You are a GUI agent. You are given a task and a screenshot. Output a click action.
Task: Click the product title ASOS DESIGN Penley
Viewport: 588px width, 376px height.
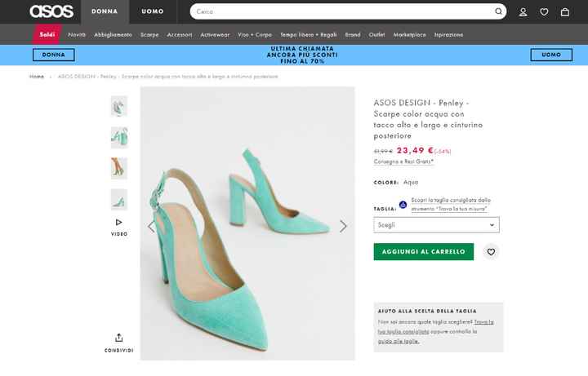click(428, 119)
